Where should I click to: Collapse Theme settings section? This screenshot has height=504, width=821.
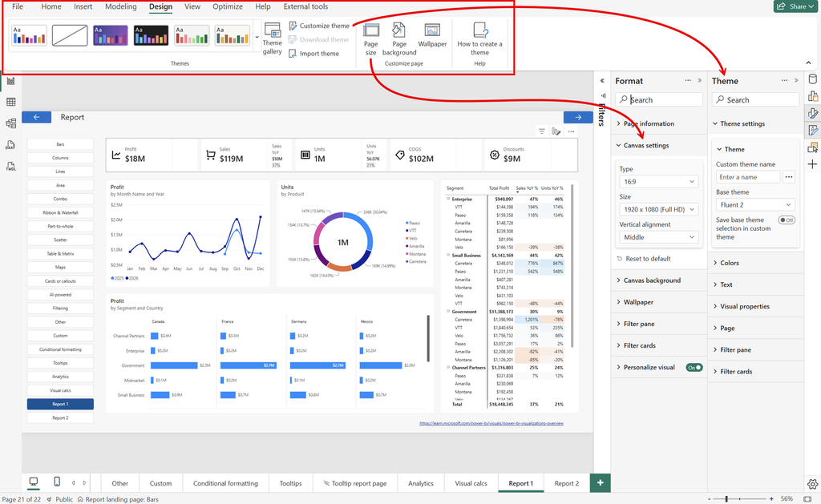pos(755,123)
